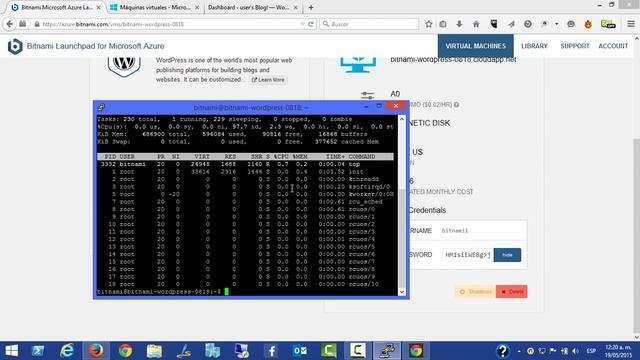The height and width of the screenshot is (360, 640).
Task: Click the terminal scrollbar up arrow
Action: coord(402,119)
